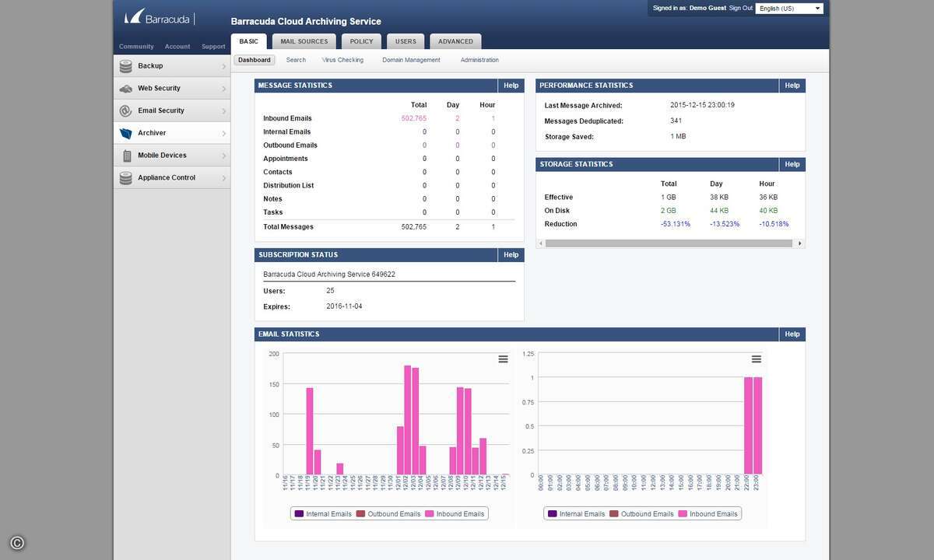
Task: Expand the Email Security chevron
Action: coord(223,111)
